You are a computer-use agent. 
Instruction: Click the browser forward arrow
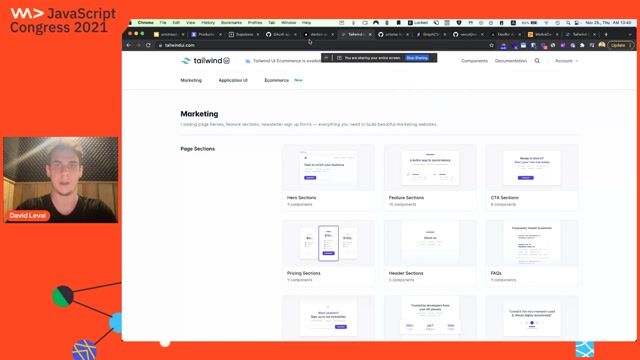pos(138,45)
